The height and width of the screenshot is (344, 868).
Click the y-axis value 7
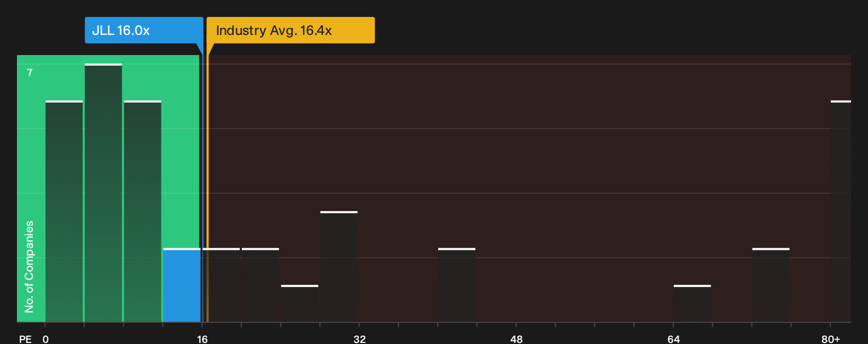pos(30,73)
